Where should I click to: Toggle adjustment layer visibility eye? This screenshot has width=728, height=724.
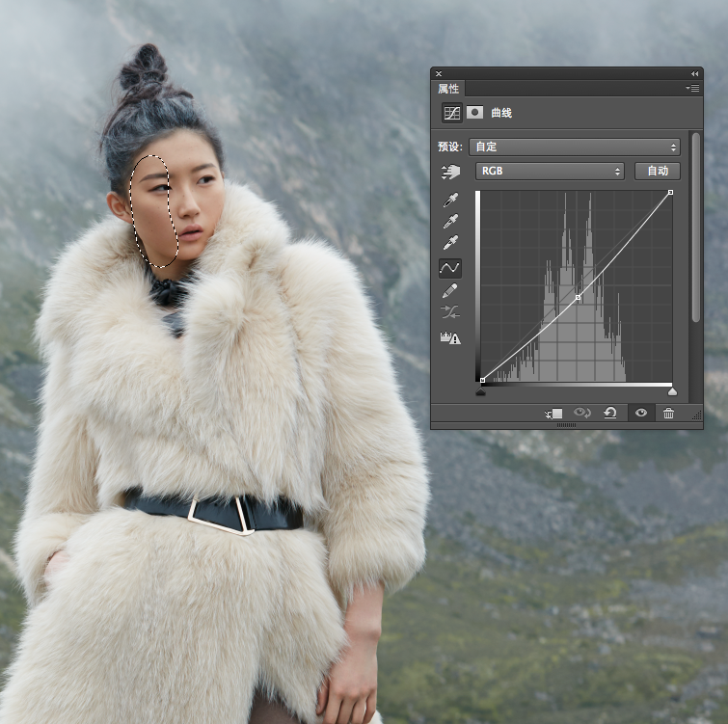pyautogui.click(x=641, y=413)
